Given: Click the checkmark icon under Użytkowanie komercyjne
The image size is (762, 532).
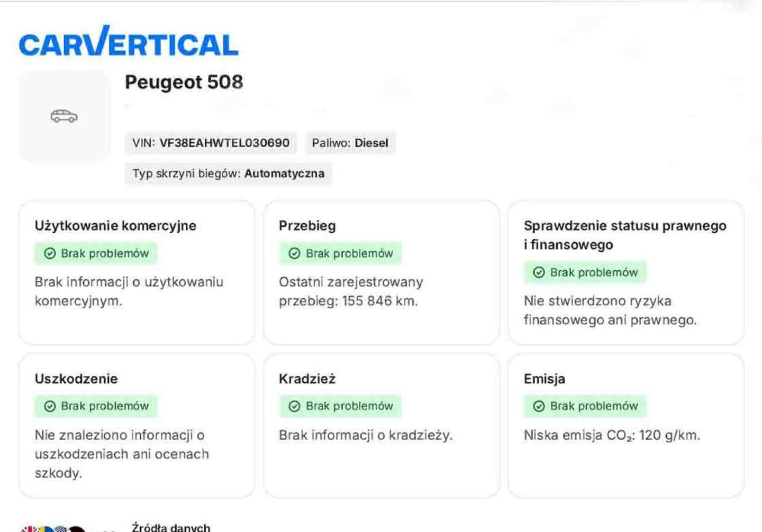Looking at the screenshot, I should (x=50, y=254).
